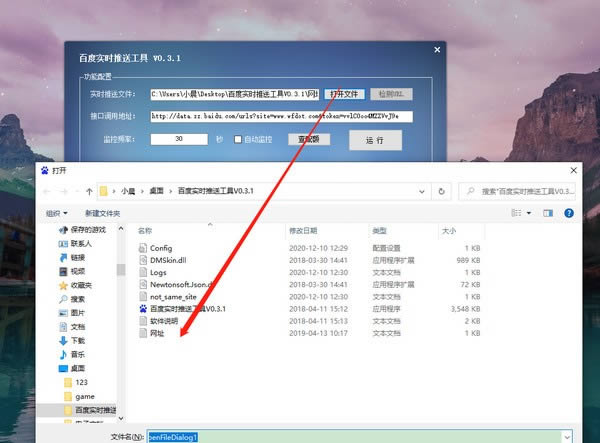Toggle the 自动监控 checkbox

pyautogui.click(x=238, y=140)
